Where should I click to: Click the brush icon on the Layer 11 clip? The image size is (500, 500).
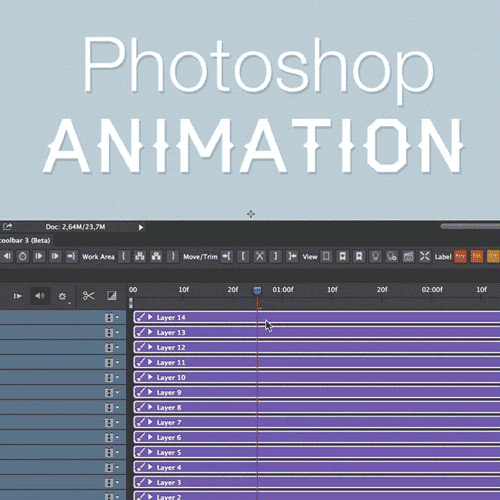140,362
